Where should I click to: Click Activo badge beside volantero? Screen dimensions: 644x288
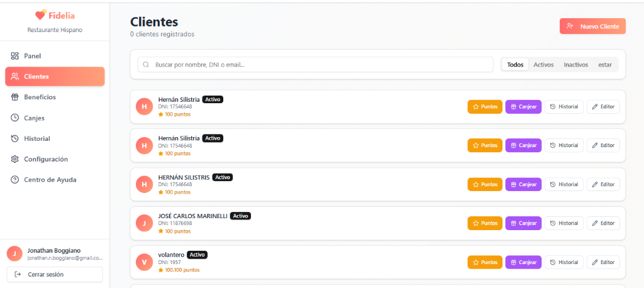click(197, 255)
